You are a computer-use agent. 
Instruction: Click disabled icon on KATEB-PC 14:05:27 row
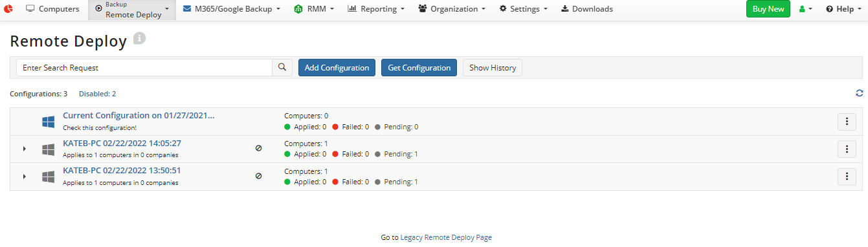pos(258,148)
